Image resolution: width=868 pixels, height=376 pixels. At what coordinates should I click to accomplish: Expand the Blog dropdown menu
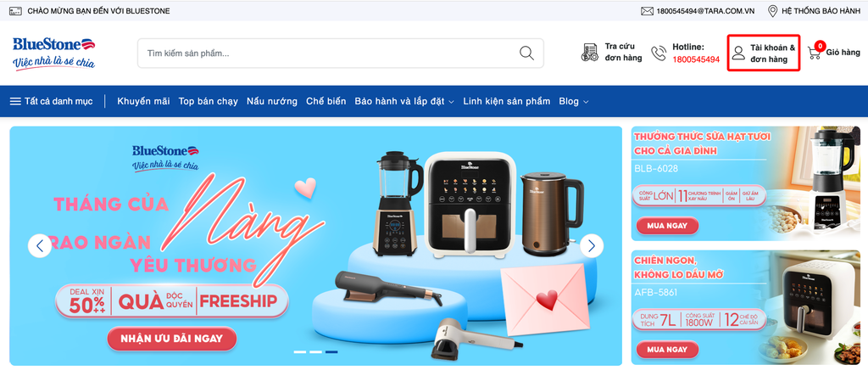click(586, 102)
